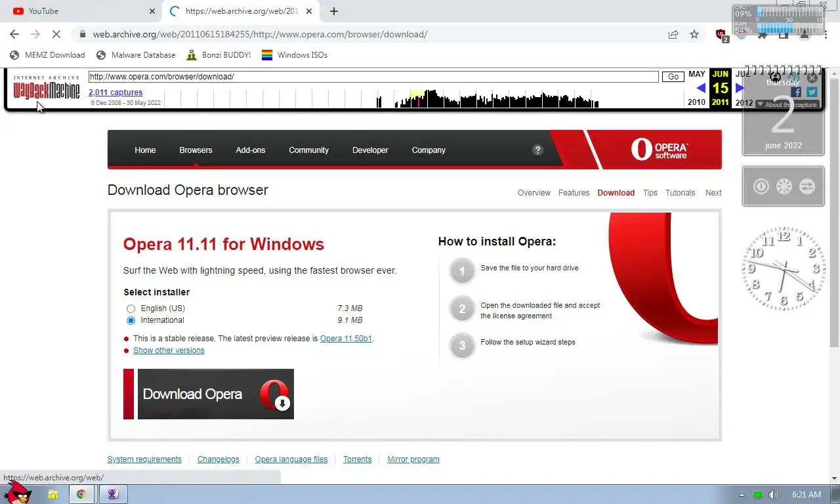Share capture on Twitter
The width and height of the screenshot is (840, 504).
[x=812, y=93]
